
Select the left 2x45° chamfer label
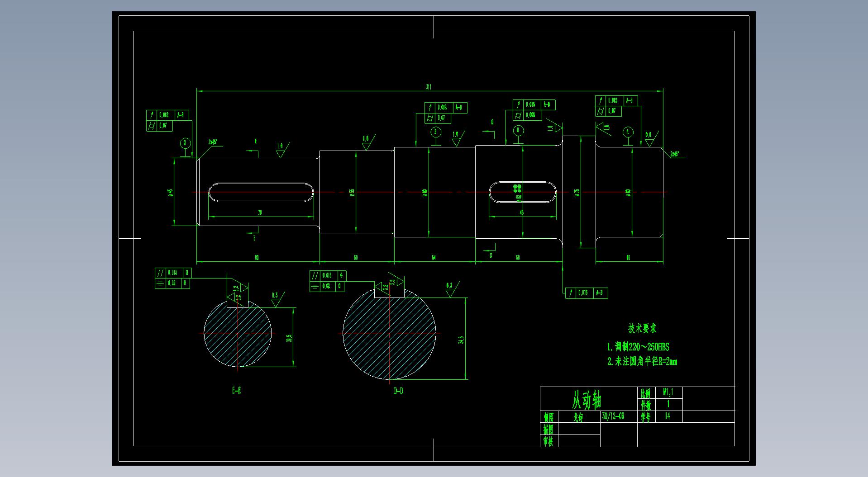(213, 142)
